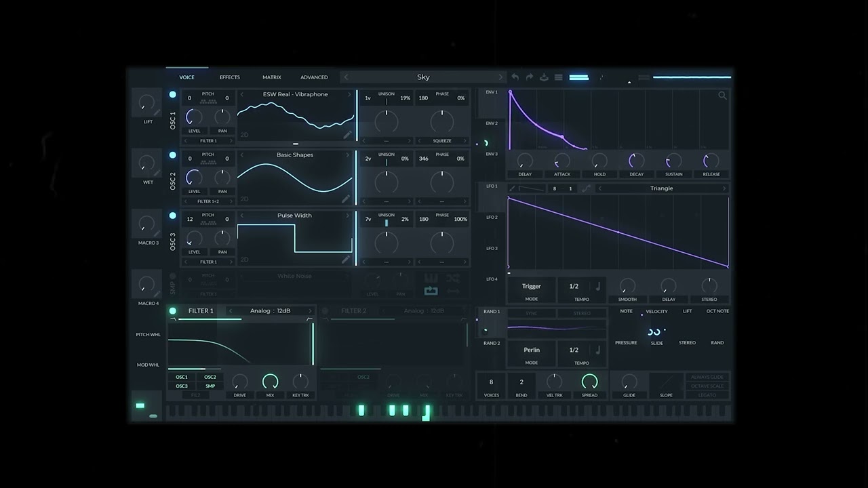The width and height of the screenshot is (868, 488).
Task: Toggle OSC 2 power button
Action: [x=173, y=155]
